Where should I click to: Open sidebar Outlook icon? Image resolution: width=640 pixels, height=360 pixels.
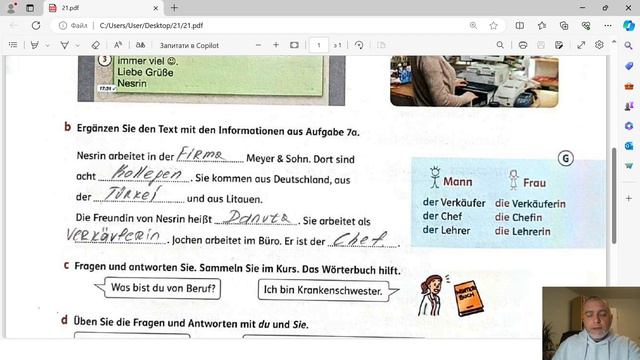pyautogui.click(x=629, y=146)
